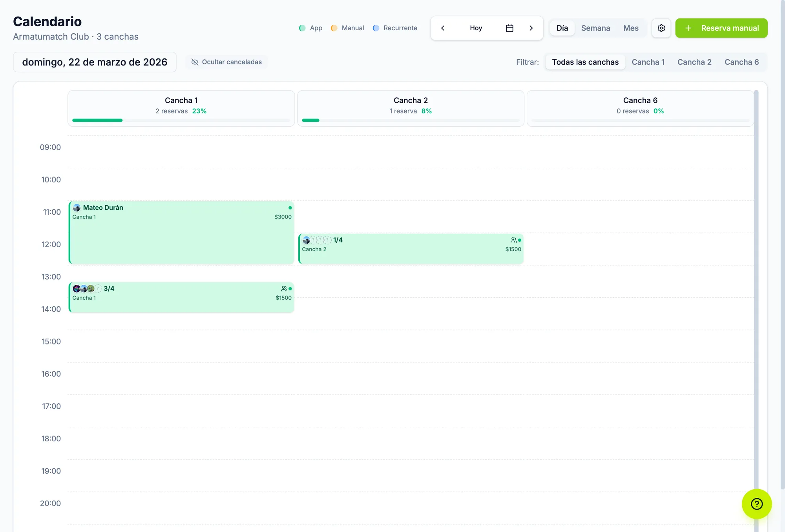Click the $3000 price
Image resolution: width=785 pixels, height=532 pixels.
point(283,217)
